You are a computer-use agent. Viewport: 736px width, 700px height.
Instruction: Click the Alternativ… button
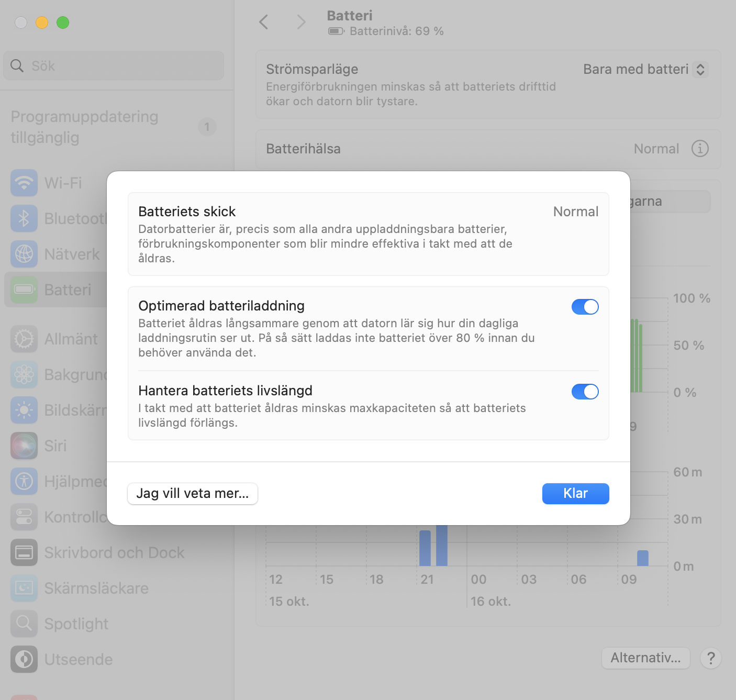tap(646, 658)
